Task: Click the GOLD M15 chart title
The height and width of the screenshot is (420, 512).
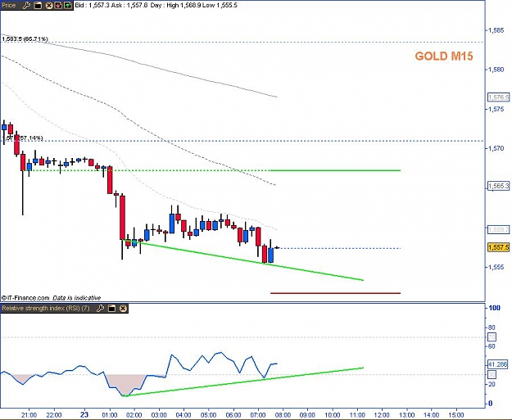Action: (x=444, y=56)
